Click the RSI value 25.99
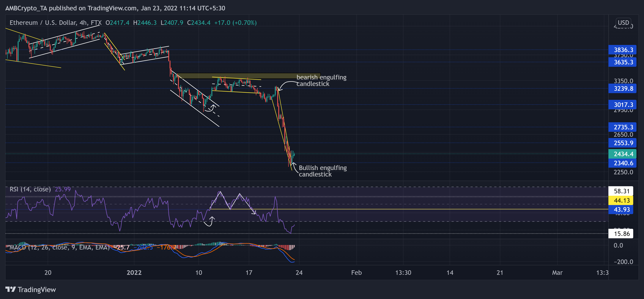The height and width of the screenshot is (299, 644). 63,189
